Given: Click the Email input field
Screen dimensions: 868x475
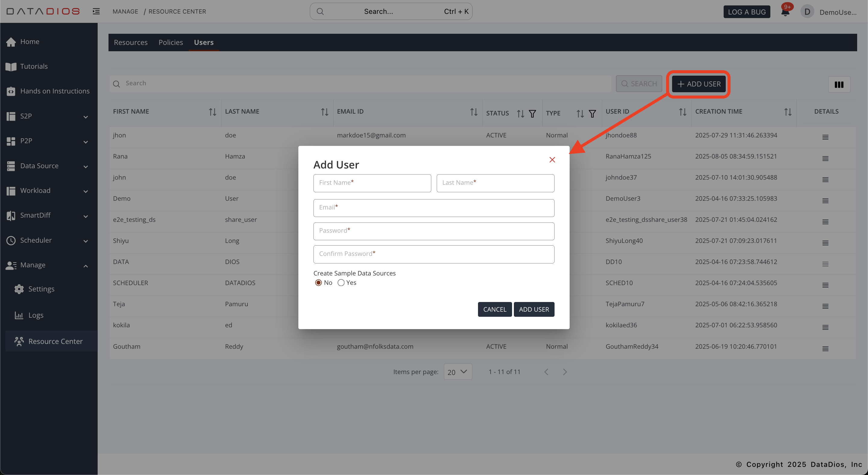Looking at the screenshot, I should point(433,208).
